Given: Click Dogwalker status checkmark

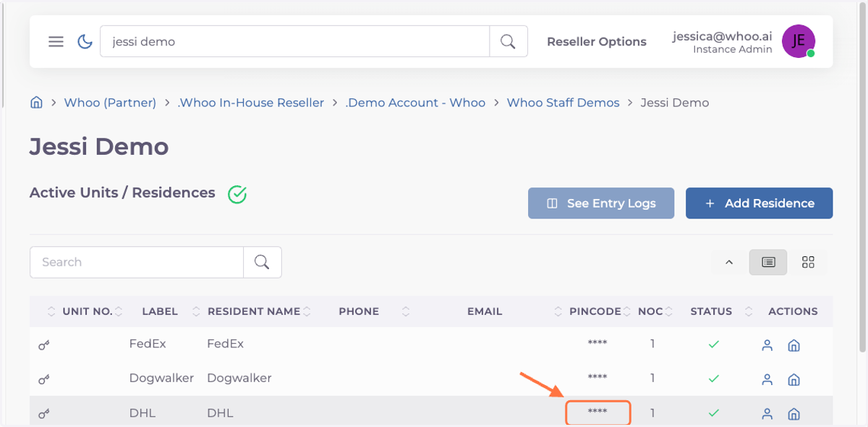Looking at the screenshot, I should click(x=714, y=379).
